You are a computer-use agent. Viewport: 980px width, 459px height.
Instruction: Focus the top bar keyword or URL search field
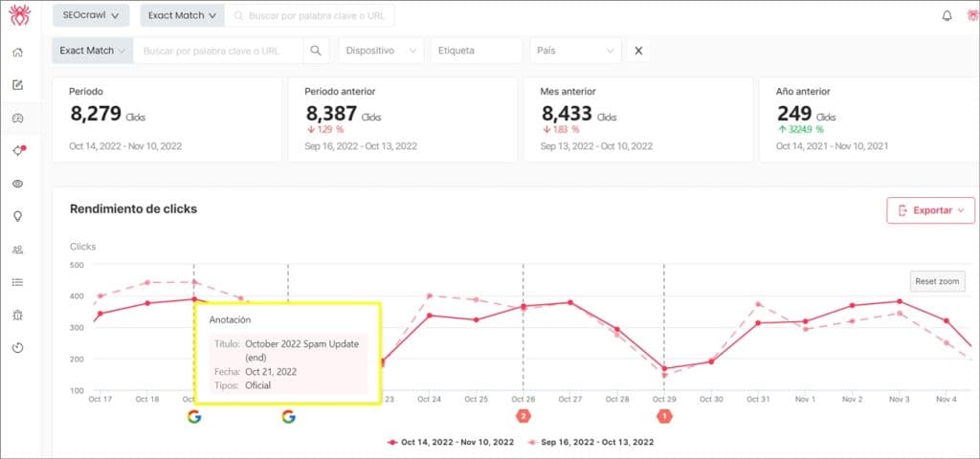tap(309, 15)
